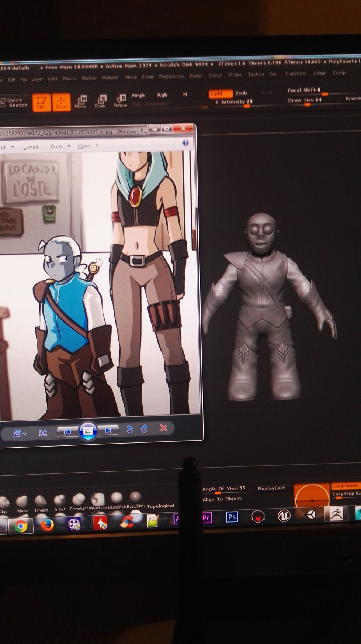
Task: Adjust the Z Intensity slider
Action: [x=234, y=103]
